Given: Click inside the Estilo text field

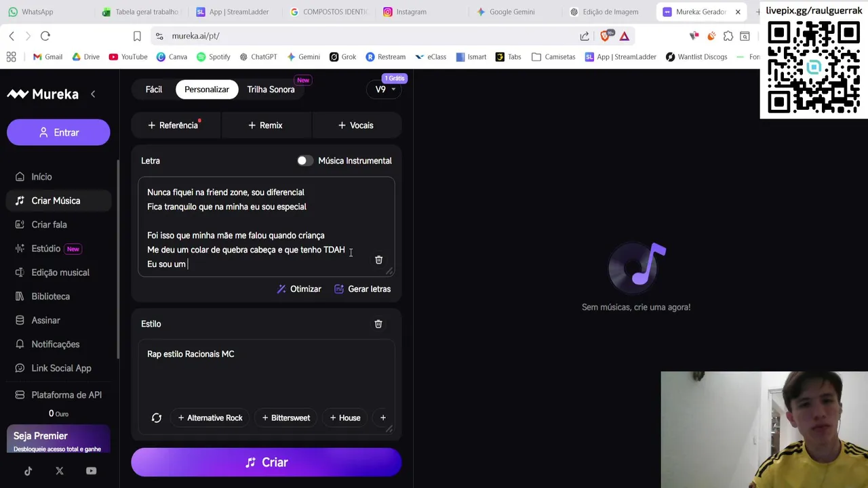Looking at the screenshot, I should click(x=267, y=371).
